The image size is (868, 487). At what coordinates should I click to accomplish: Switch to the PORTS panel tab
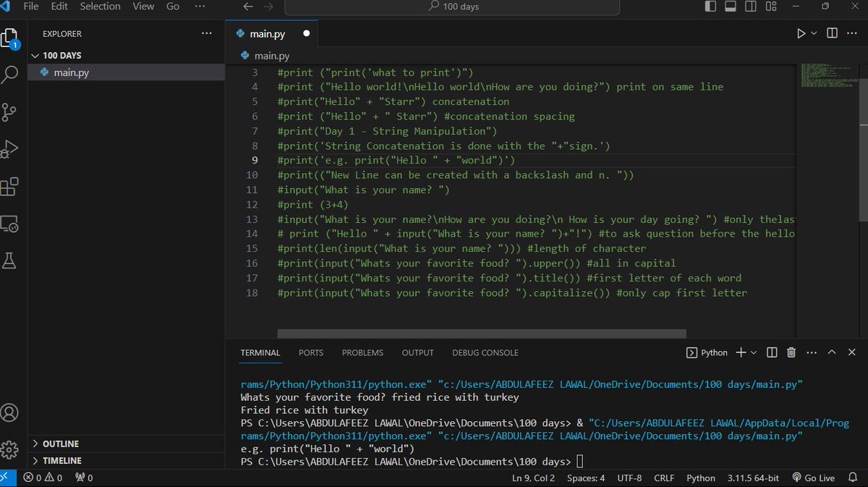311,352
